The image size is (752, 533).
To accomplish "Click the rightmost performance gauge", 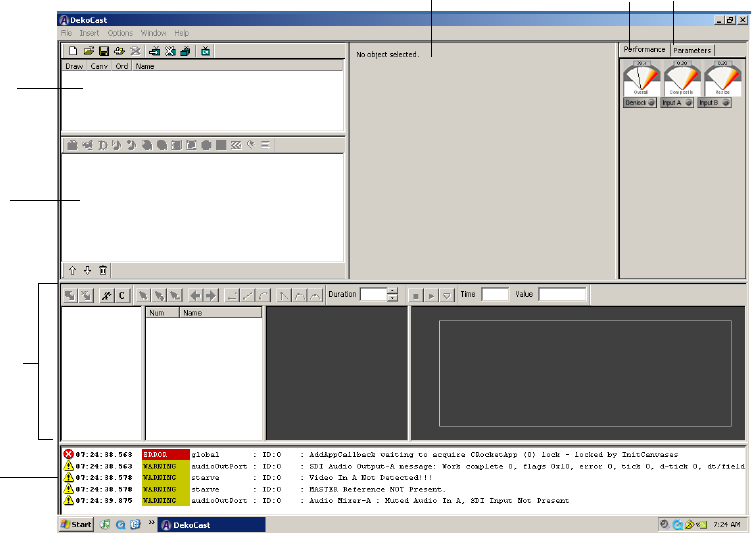I will [723, 78].
